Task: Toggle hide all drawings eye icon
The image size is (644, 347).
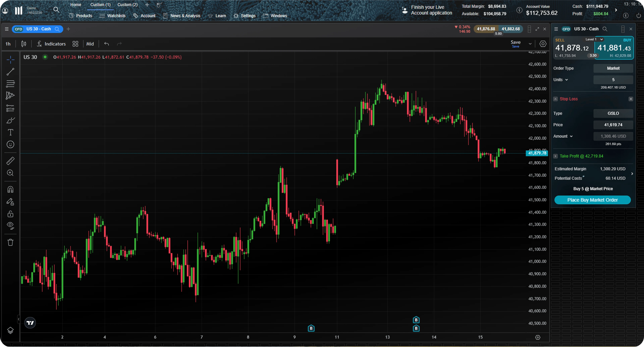Action: (x=10, y=226)
